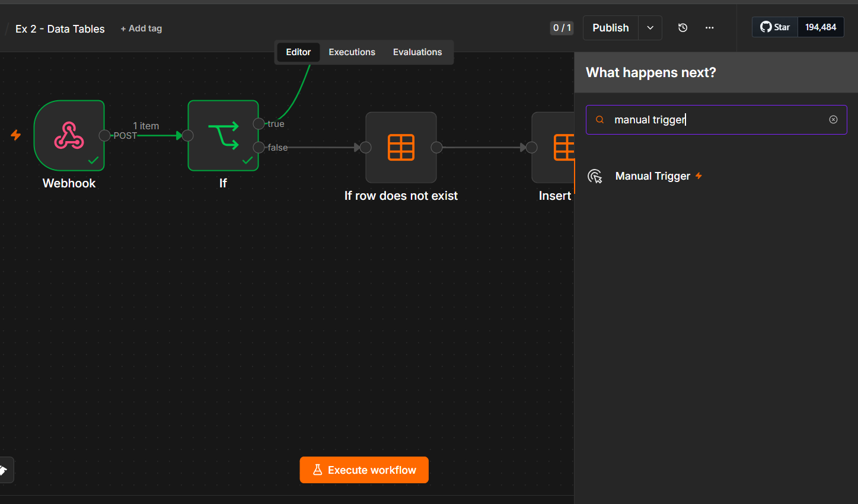
Task: Click Execute workflow button
Action: (x=364, y=470)
